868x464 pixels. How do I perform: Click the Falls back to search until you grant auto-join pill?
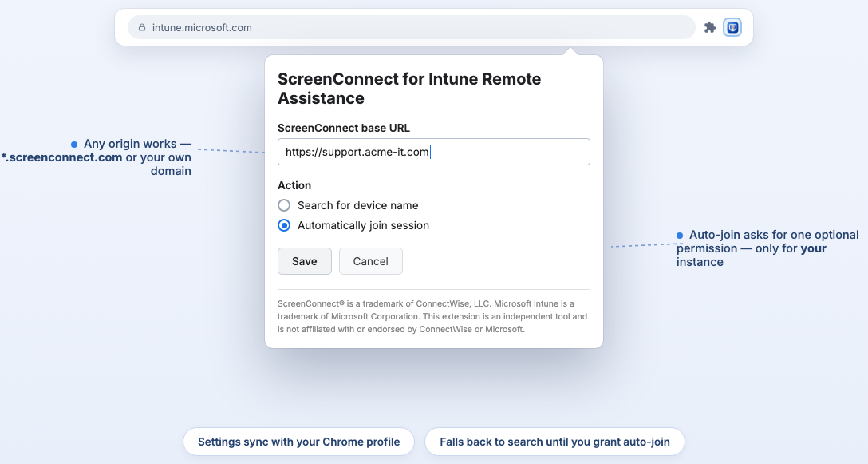tap(554, 442)
